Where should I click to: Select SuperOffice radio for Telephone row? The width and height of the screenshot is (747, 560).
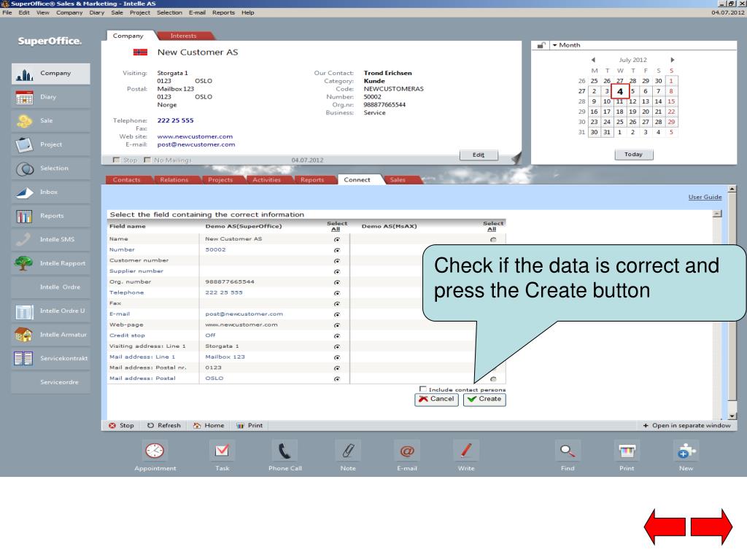tap(337, 293)
